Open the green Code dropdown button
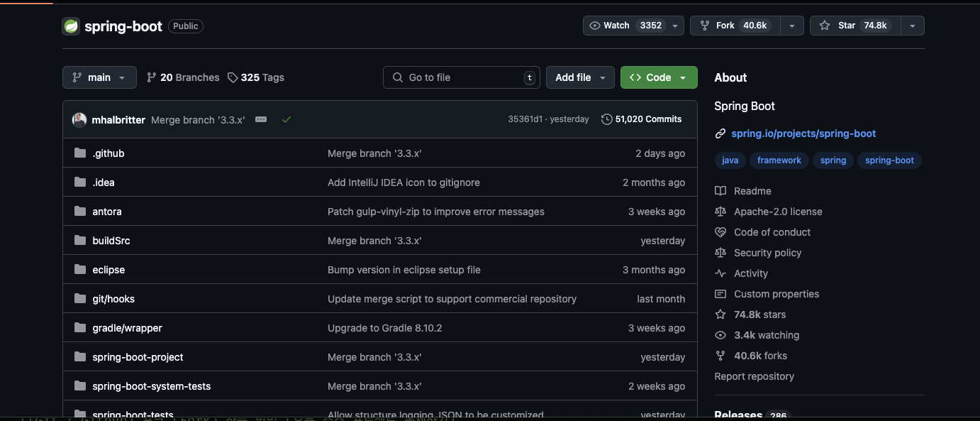This screenshot has width=980, height=421. (659, 77)
